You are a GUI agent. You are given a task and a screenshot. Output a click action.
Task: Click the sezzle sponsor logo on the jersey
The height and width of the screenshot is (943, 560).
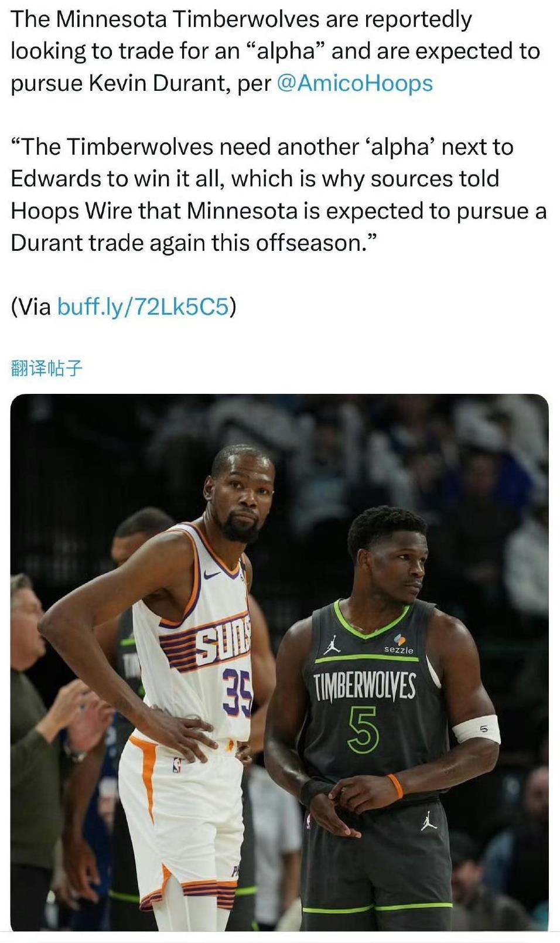click(399, 645)
